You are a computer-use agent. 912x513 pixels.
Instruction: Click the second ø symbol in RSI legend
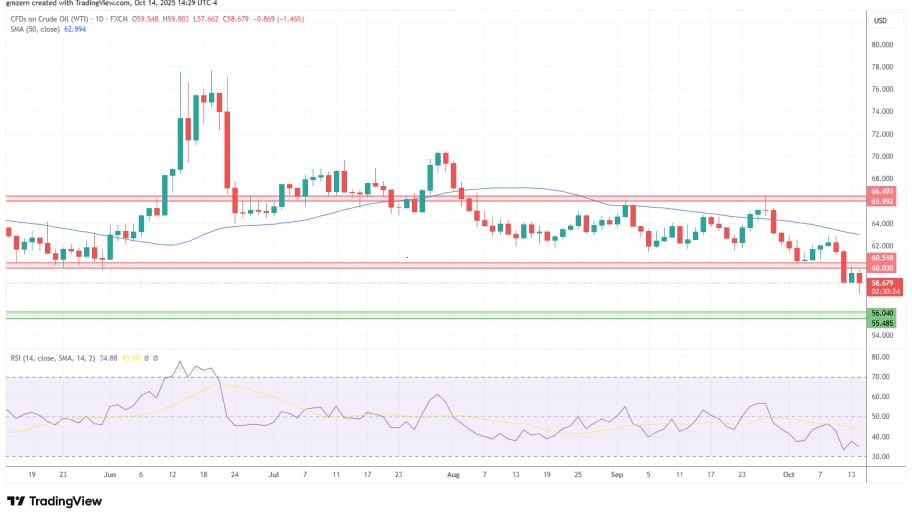pos(155,359)
